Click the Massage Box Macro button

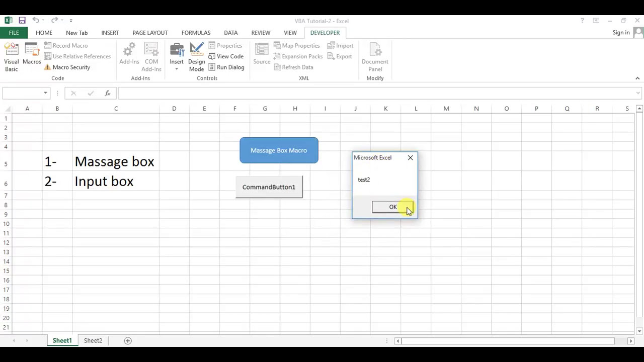279,150
